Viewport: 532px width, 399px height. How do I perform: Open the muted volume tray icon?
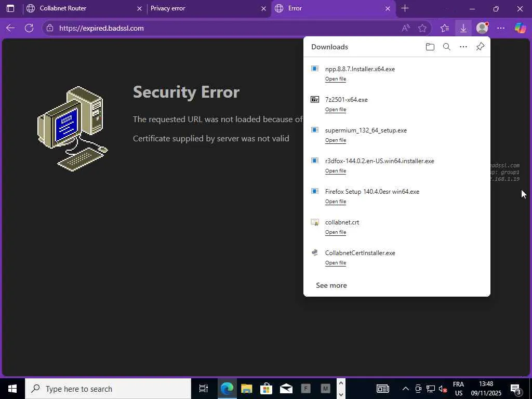pyautogui.click(x=443, y=389)
